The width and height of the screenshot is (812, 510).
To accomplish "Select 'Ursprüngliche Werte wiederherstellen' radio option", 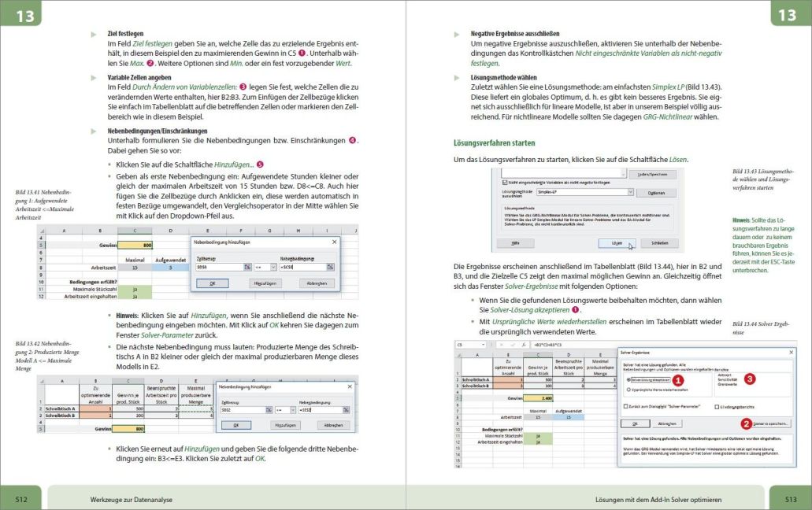I will (627, 389).
